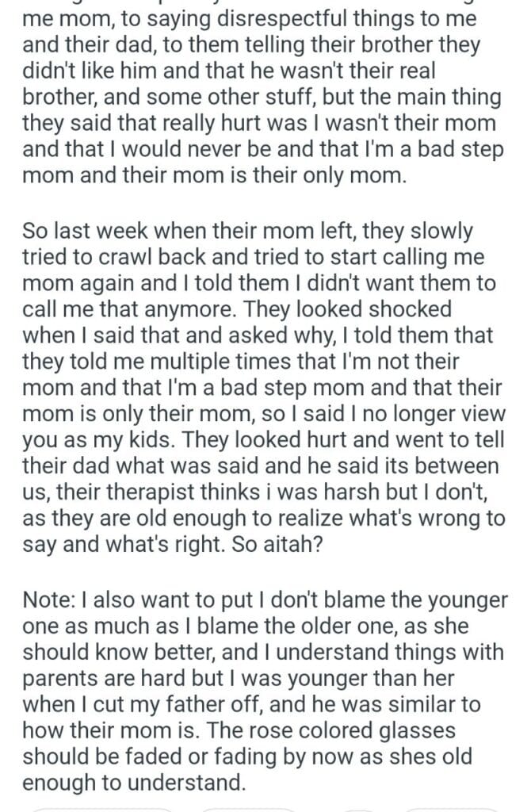Image resolution: width=531 pixels, height=812 pixels.
Task: Click the final line "enough to understand."
Action: pyautogui.click(x=129, y=782)
